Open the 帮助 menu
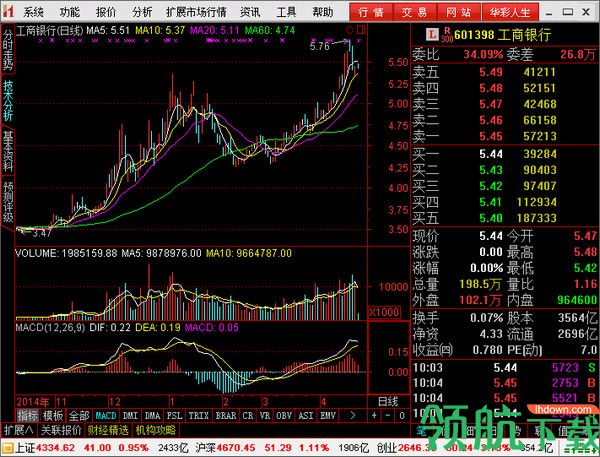 (323, 12)
